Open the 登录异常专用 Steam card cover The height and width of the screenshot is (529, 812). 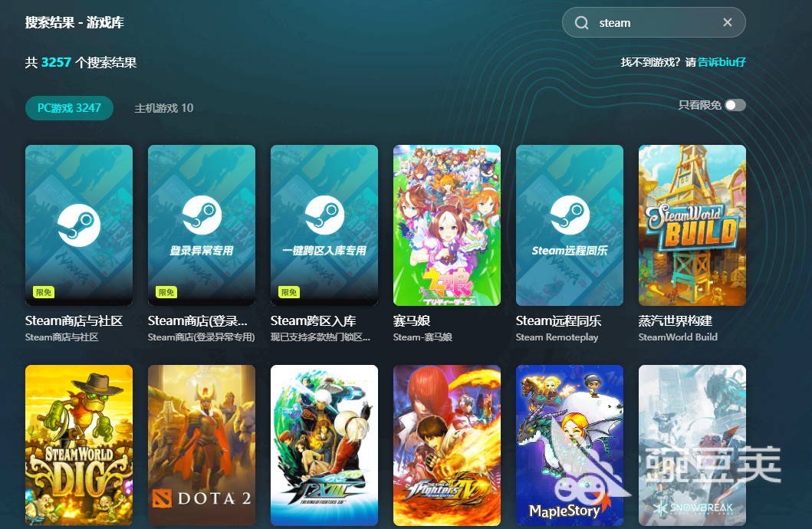(202, 225)
